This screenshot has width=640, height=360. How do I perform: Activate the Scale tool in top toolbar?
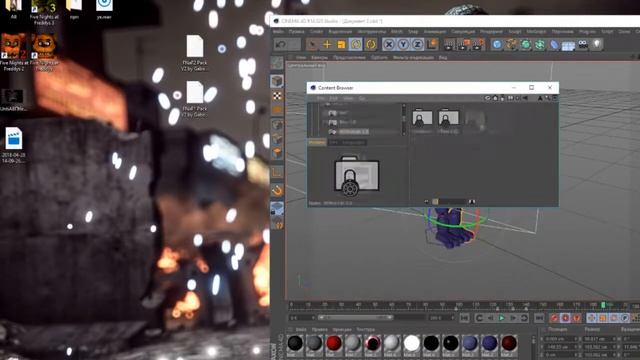[x=341, y=44]
